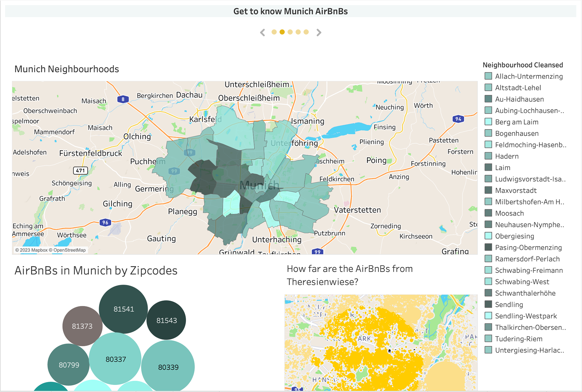Click the Fürstenfeldbruck map label
The height and width of the screenshot is (392, 582).
[x=90, y=153]
